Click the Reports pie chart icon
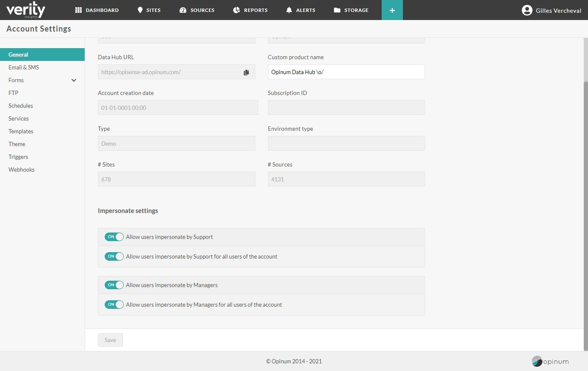This screenshot has height=371, width=588. pos(237,10)
